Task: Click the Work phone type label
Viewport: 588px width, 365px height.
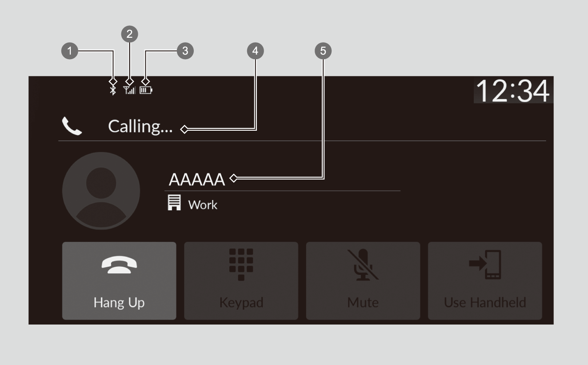Action: 203,205
